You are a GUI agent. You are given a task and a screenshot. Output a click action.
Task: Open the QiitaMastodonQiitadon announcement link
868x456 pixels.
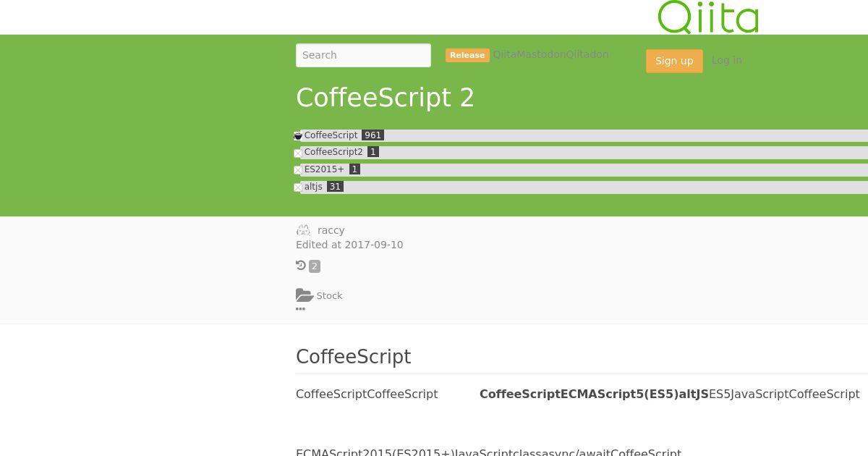click(550, 54)
